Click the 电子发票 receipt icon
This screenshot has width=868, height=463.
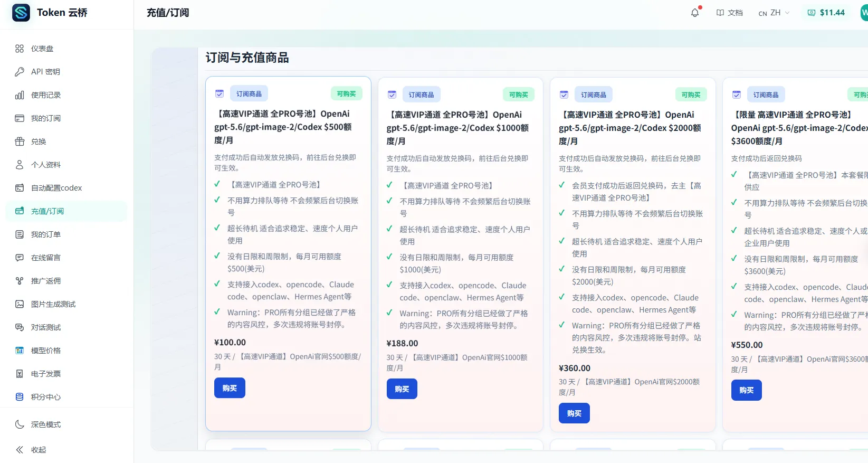[20, 374]
